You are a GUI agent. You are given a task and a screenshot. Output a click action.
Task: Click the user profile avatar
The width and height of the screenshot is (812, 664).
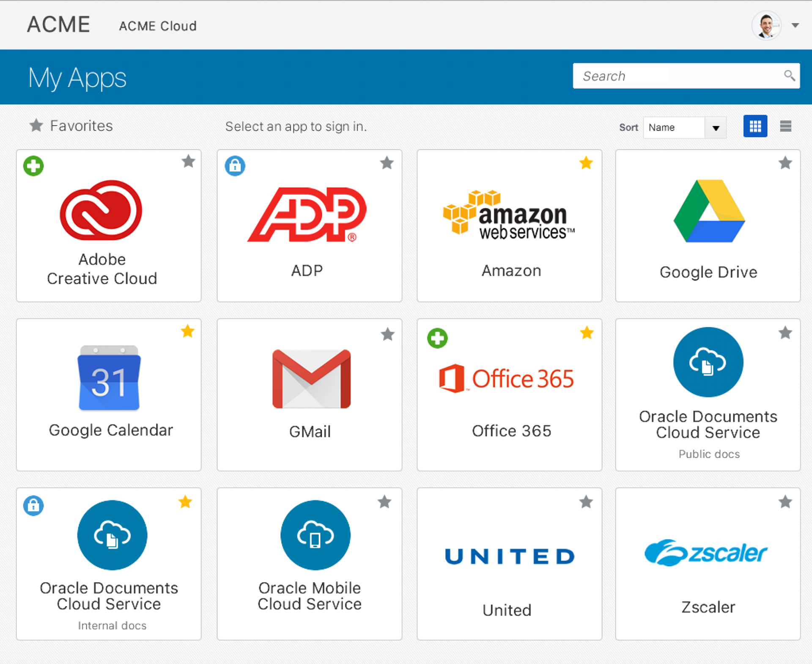766,25
